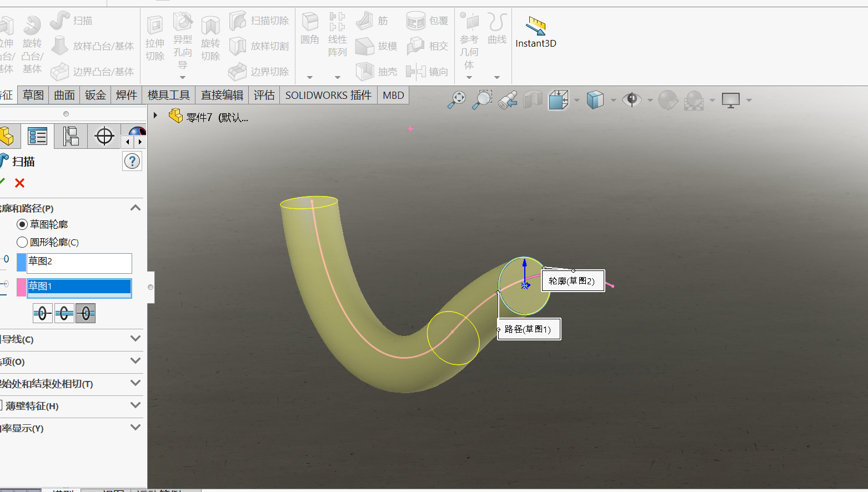Open Reference Geometry (参考几何体)
The image size is (868, 492).
coord(469,42)
